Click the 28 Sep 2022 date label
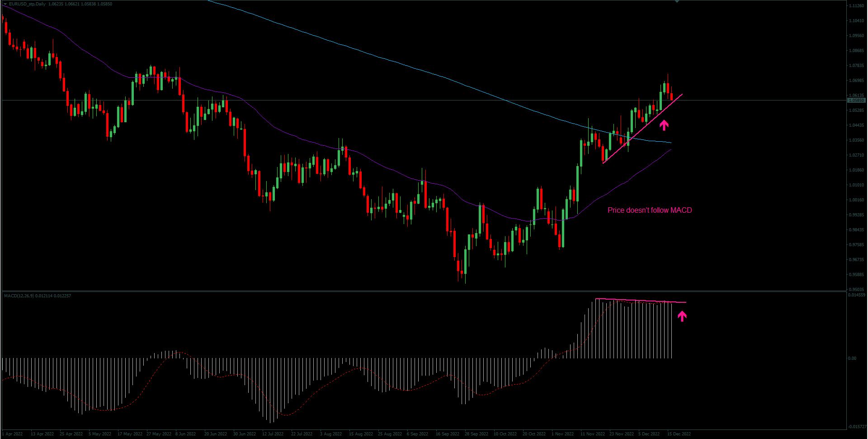 (x=476, y=434)
